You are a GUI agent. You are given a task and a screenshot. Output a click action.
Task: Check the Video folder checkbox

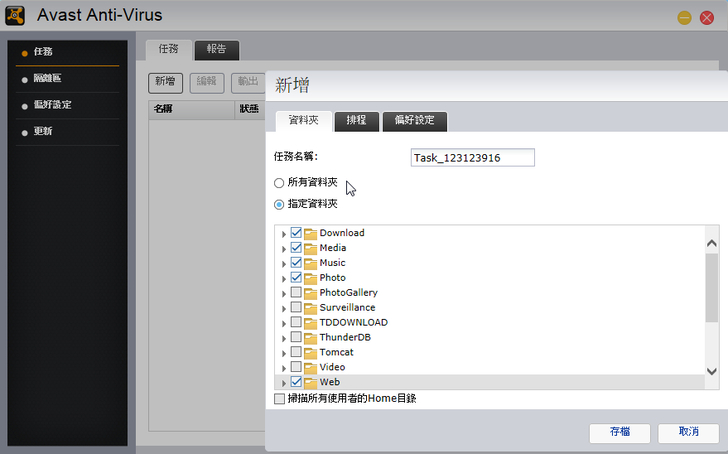click(x=296, y=366)
